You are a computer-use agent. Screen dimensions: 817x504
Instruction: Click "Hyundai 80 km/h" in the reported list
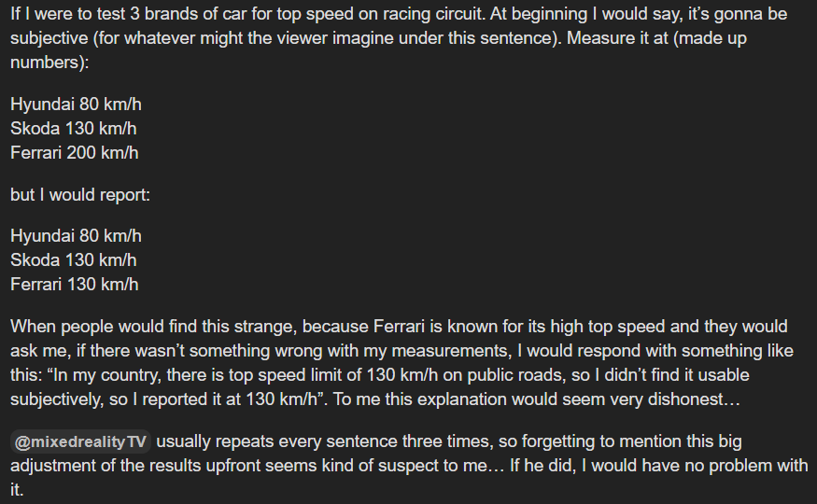pos(76,236)
